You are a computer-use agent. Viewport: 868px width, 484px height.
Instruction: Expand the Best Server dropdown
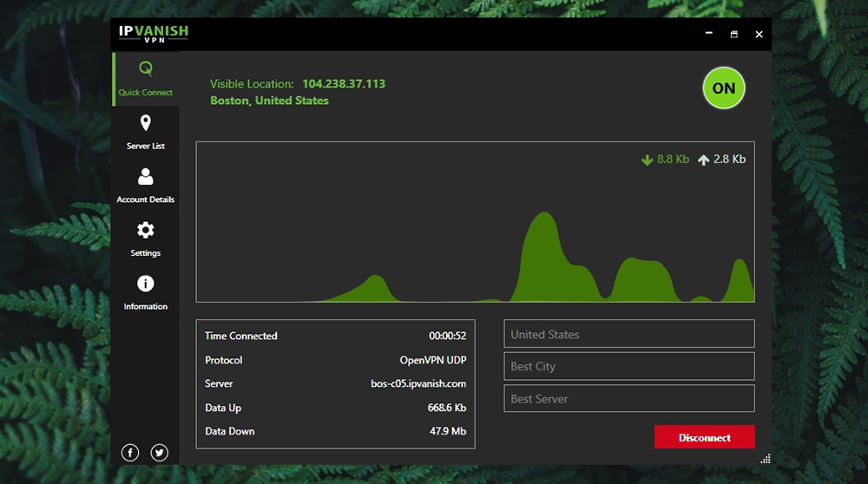click(x=628, y=398)
